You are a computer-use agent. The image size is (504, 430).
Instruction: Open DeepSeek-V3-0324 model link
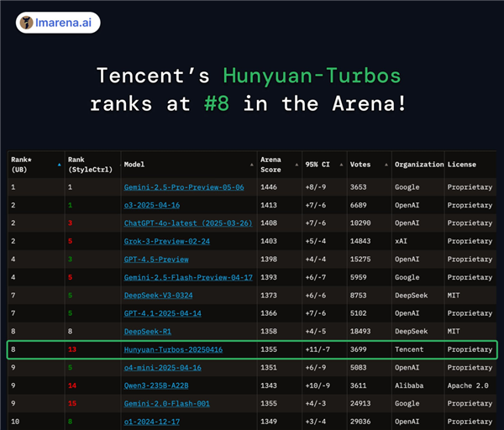click(x=159, y=295)
